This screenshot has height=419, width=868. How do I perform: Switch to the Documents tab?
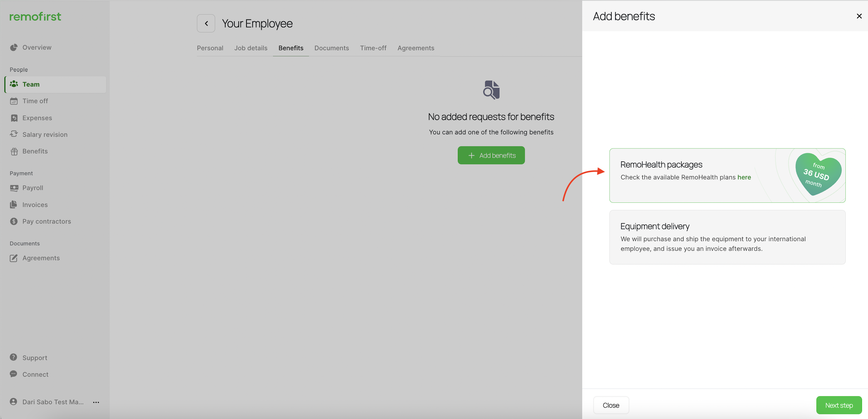click(332, 48)
